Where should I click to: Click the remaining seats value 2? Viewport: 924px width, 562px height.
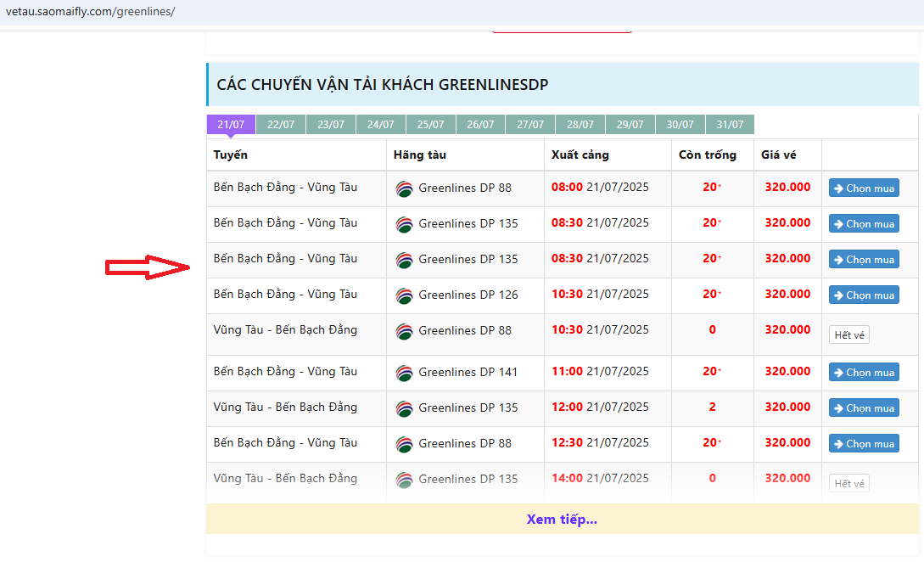point(713,407)
